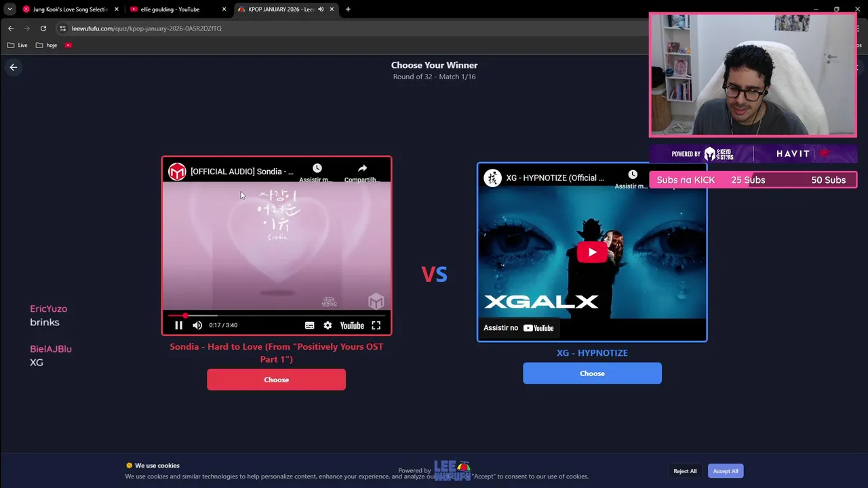868x488 pixels.
Task: Open the Live bookmarks folder
Action: point(18,45)
